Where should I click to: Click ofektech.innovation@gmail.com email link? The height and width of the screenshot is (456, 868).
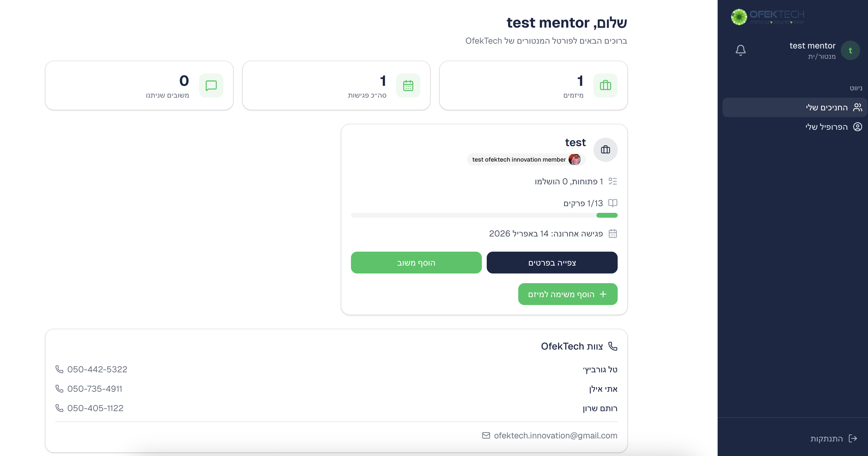coord(555,435)
